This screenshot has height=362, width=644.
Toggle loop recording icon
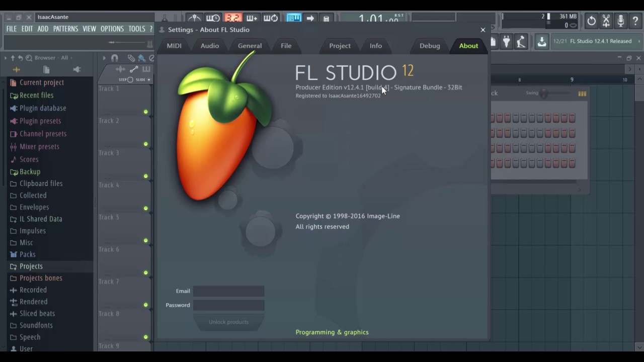click(x=271, y=19)
